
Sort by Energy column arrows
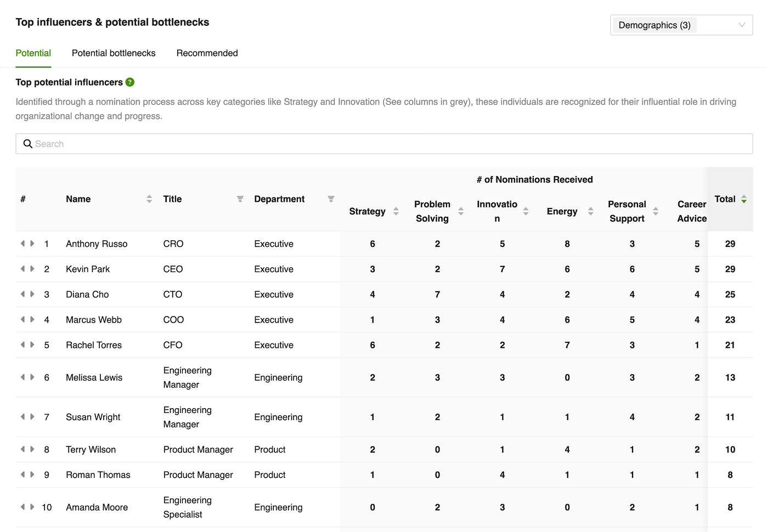click(591, 212)
